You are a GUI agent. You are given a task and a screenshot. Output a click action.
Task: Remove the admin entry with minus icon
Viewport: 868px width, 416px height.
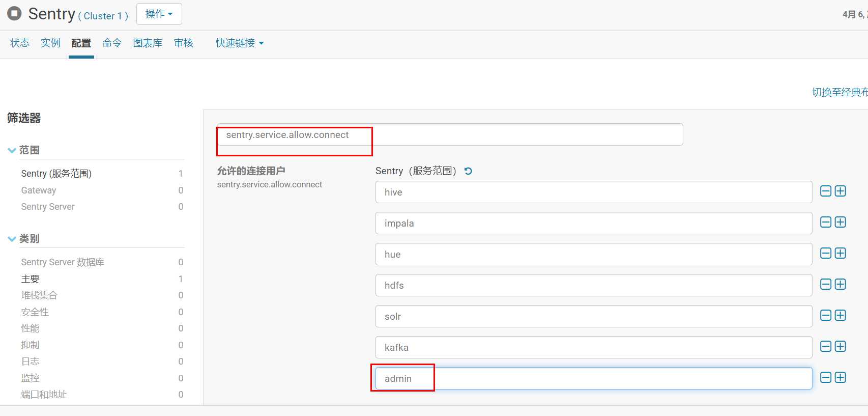point(826,377)
